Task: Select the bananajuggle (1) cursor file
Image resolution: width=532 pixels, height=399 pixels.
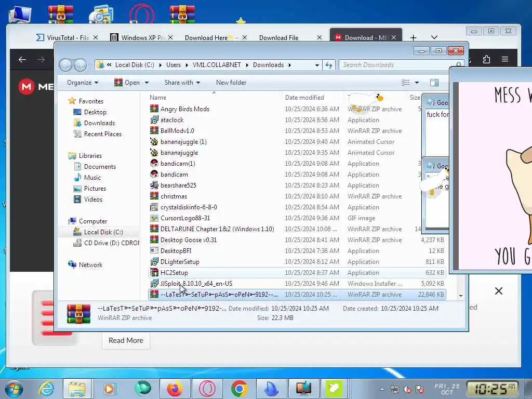Action: tap(183, 141)
